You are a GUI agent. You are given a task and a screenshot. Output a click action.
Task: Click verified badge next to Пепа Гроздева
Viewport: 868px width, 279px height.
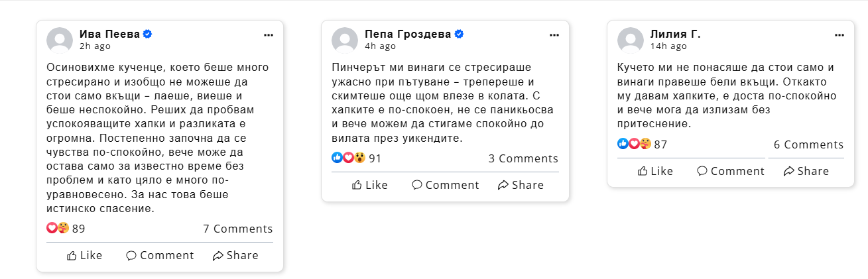(459, 34)
